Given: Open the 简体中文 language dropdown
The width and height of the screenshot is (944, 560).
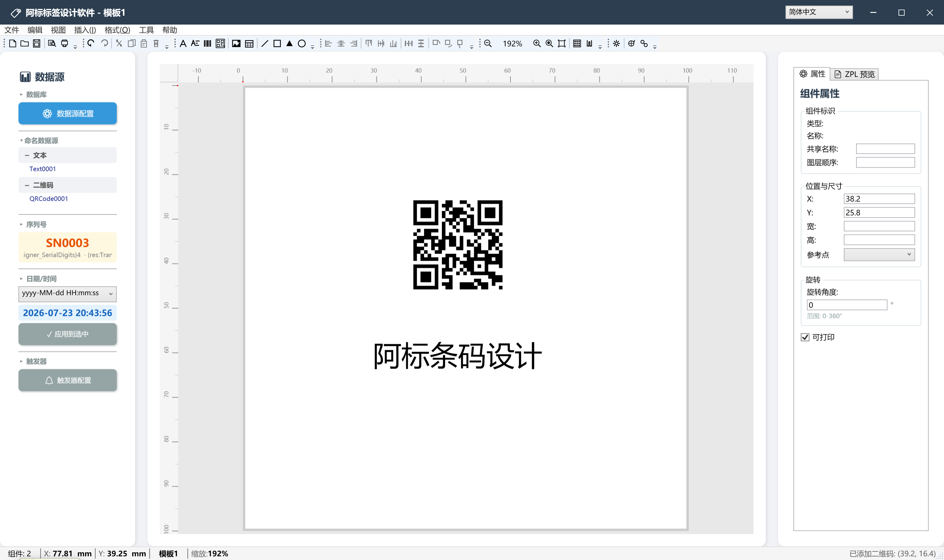Looking at the screenshot, I should pyautogui.click(x=819, y=12).
